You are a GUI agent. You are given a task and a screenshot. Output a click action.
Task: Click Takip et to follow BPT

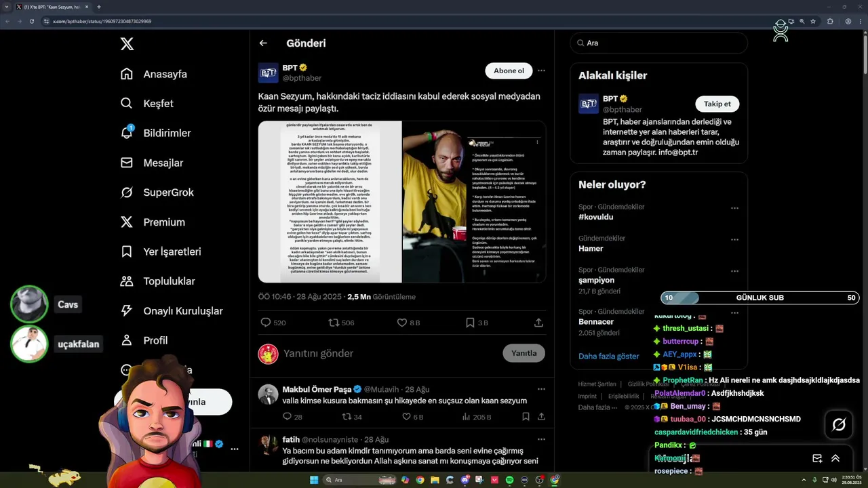click(717, 104)
